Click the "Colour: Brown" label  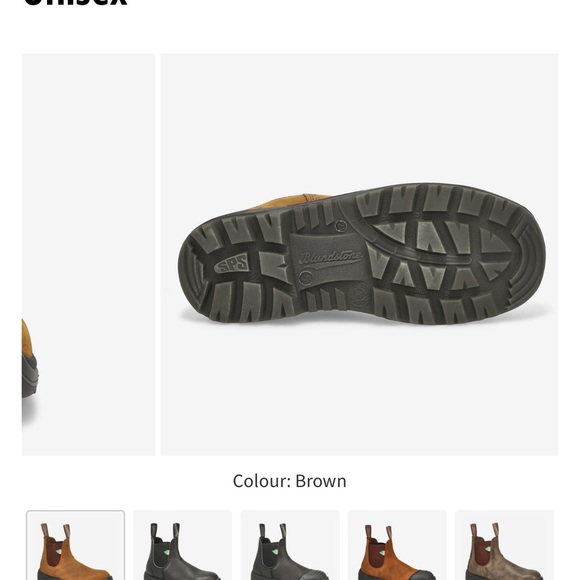point(290,481)
